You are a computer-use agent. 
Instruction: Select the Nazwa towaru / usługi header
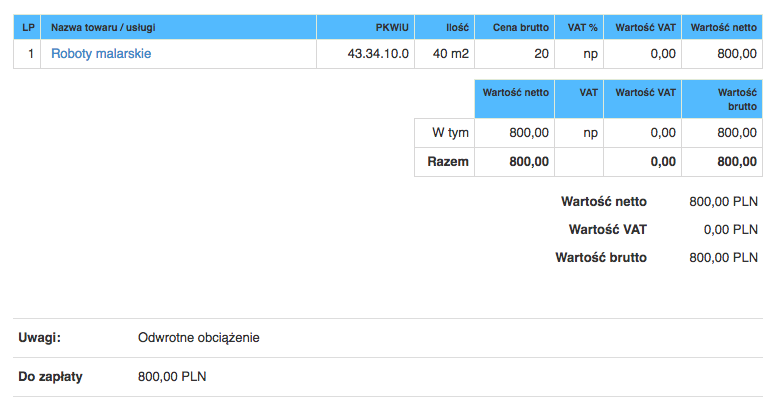click(178, 27)
